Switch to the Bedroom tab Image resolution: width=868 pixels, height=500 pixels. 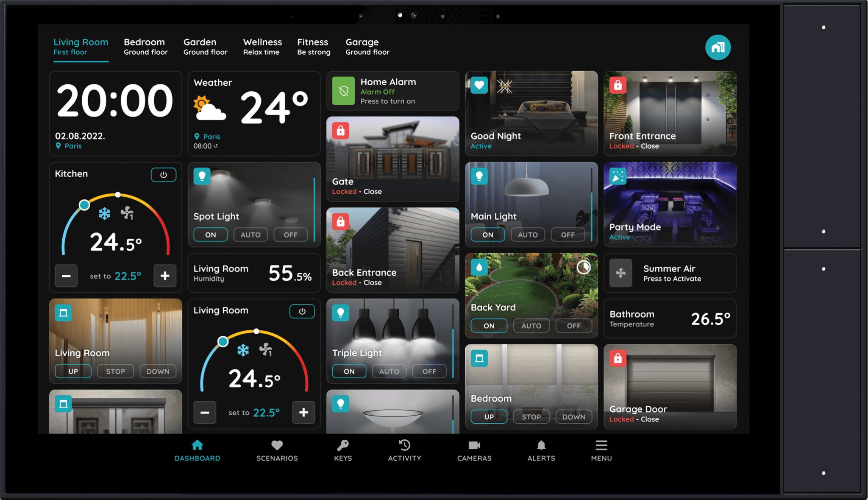tap(145, 47)
